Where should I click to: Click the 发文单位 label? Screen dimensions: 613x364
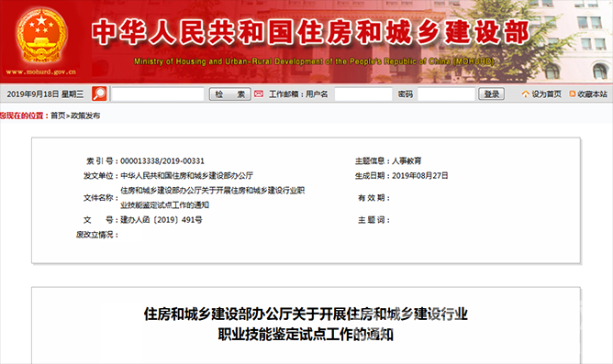click(100, 176)
